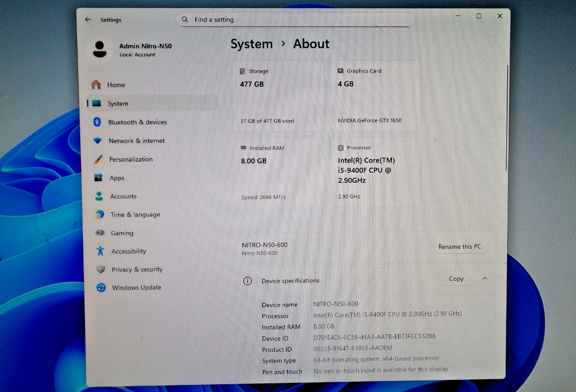Click the back arrow in Settings header
This screenshot has height=392, width=576.
tap(88, 20)
